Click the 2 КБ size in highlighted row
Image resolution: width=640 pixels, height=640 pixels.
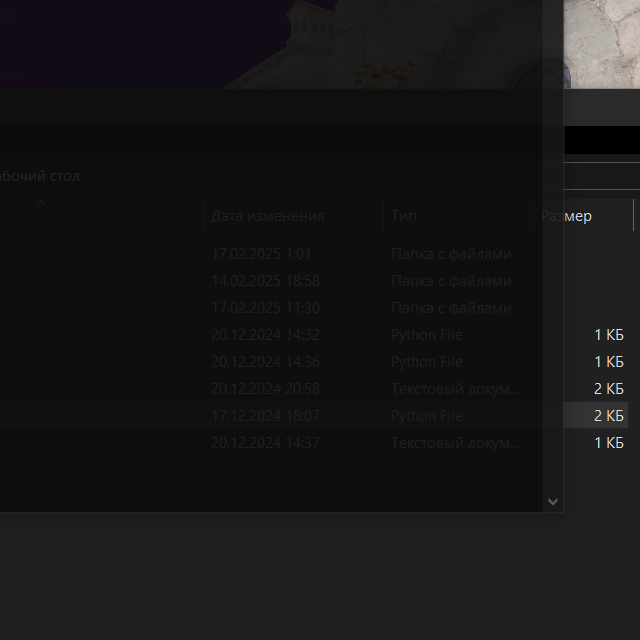[x=608, y=416]
